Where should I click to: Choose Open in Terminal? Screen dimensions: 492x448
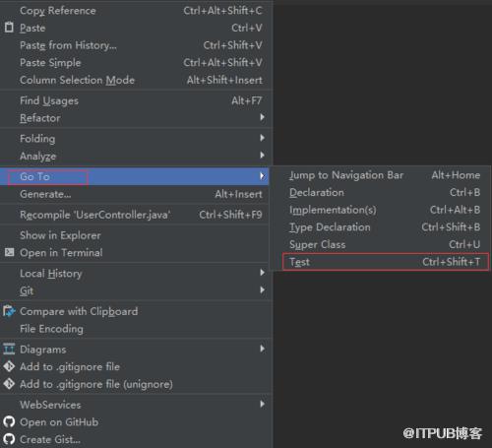click(136, 253)
